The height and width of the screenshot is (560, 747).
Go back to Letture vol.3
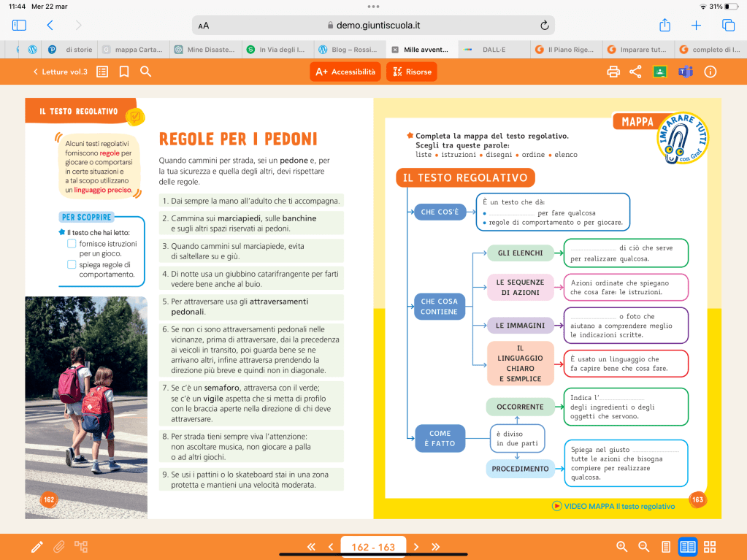click(60, 72)
